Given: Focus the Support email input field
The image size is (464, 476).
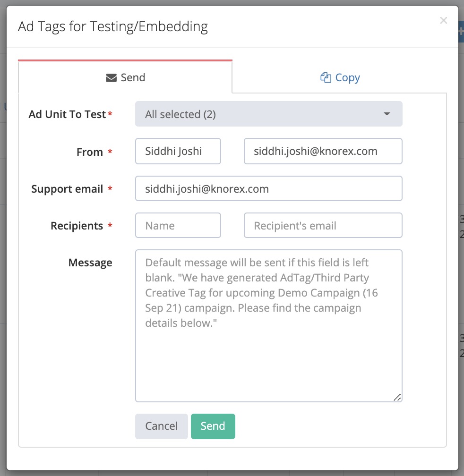Looking at the screenshot, I should coord(268,189).
